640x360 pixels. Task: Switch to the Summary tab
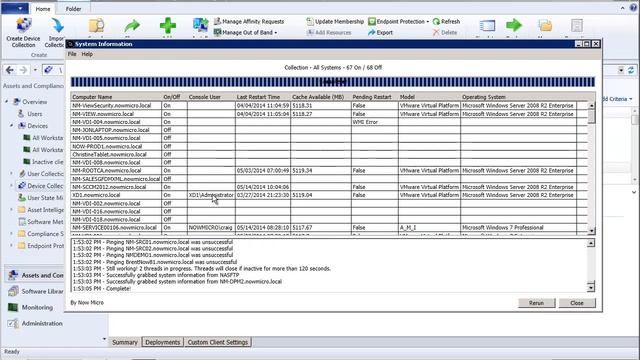(x=125, y=342)
